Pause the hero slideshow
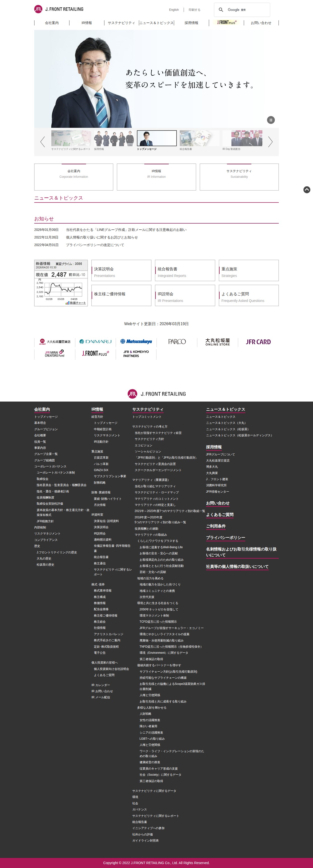The image size is (313, 868). (271, 120)
